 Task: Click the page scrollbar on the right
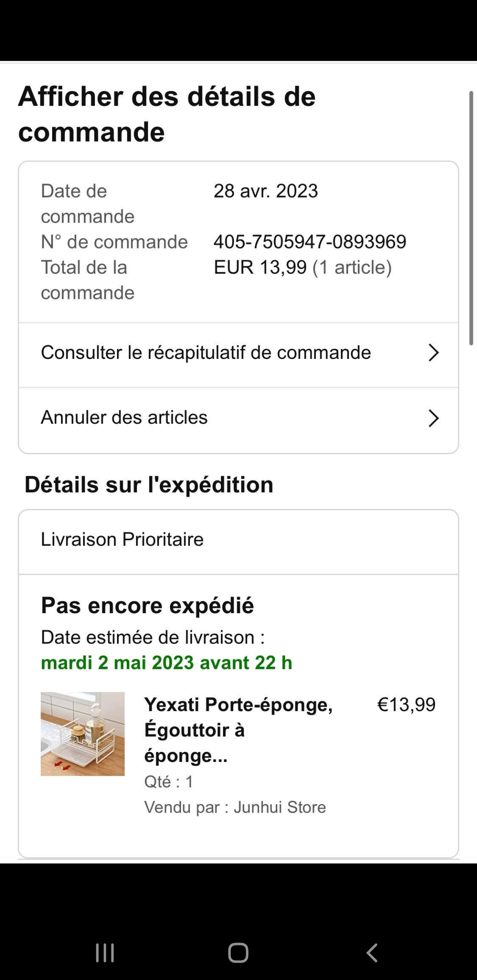(x=471, y=218)
